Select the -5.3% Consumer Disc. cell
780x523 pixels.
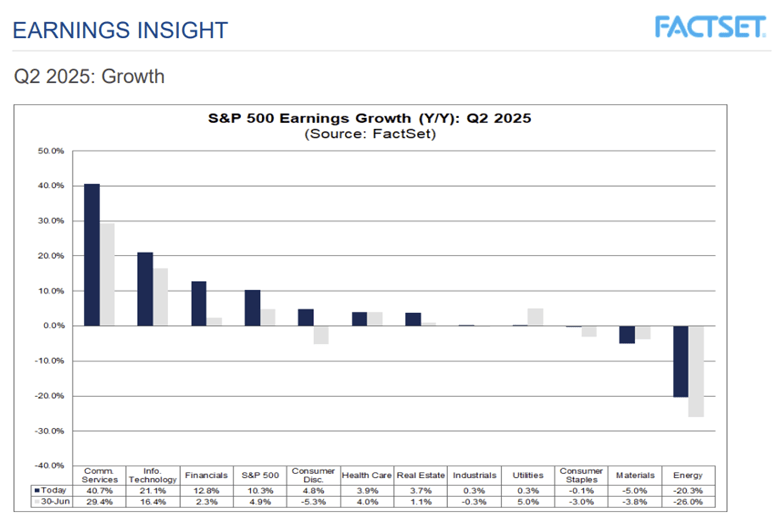pos(313,502)
